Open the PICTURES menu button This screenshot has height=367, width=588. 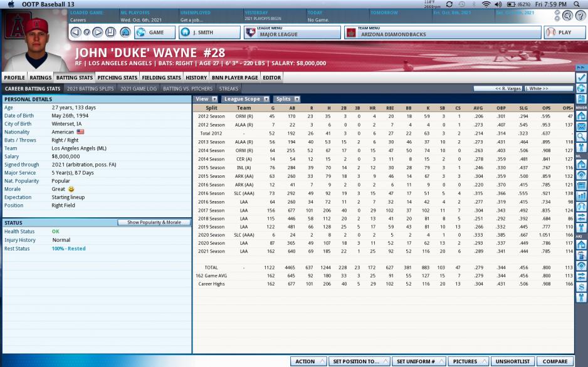pos(468,361)
